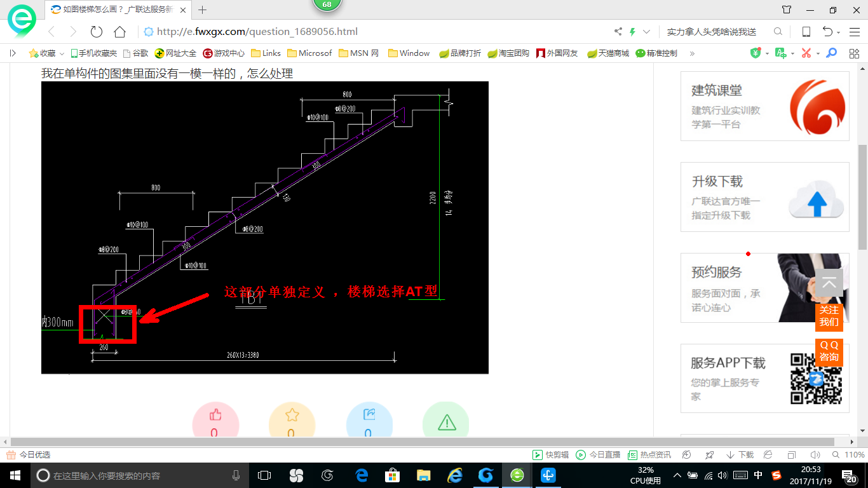
Task: Click the orange 关注我们 button
Action: [829, 316]
